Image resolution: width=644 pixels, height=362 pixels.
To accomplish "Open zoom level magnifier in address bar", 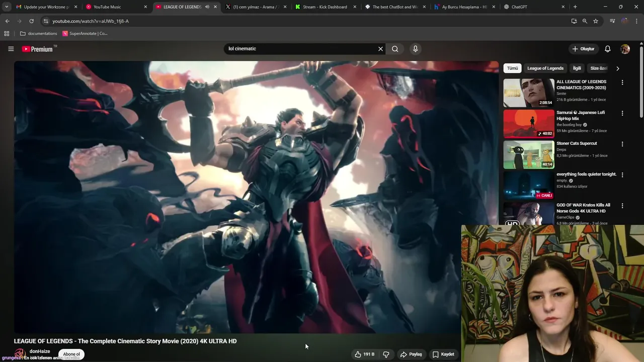I will point(585,21).
